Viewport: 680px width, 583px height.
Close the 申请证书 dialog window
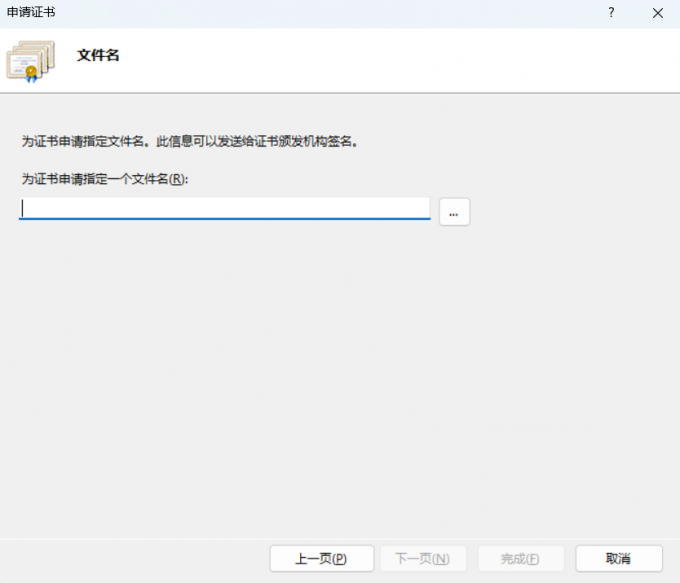(657, 13)
